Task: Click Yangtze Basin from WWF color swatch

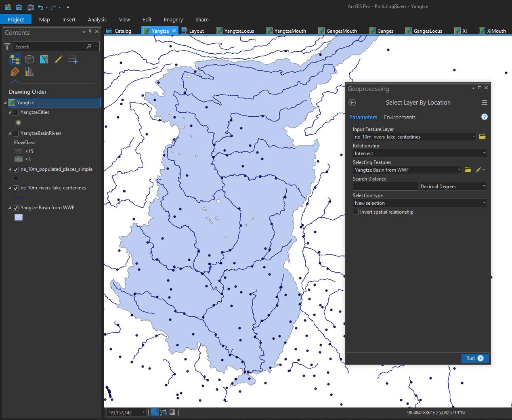Action: coord(19,217)
